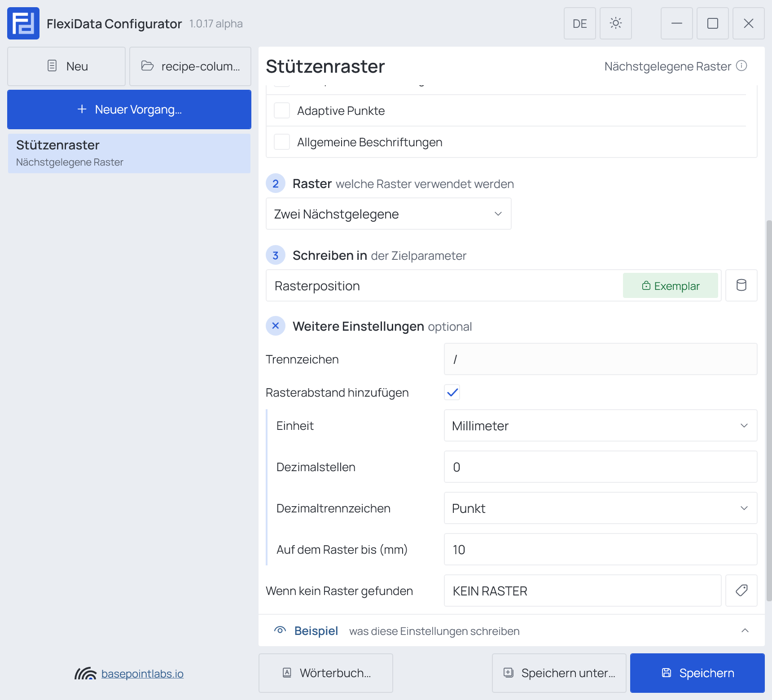Collapse the Beispiel section chevron
Image resolution: width=772 pixels, height=700 pixels.
tap(745, 630)
